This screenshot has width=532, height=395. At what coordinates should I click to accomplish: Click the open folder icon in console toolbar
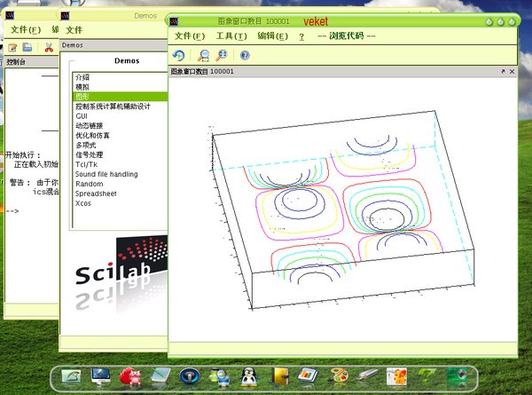pos(27,47)
